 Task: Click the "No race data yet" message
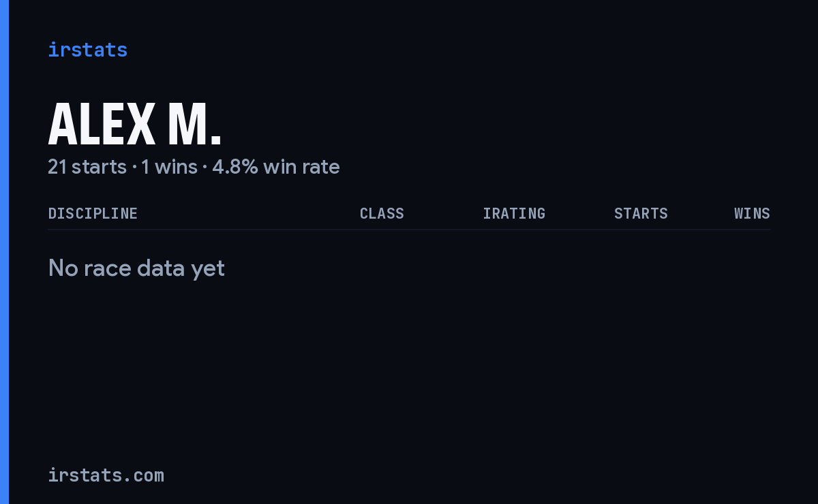click(x=136, y=268)
